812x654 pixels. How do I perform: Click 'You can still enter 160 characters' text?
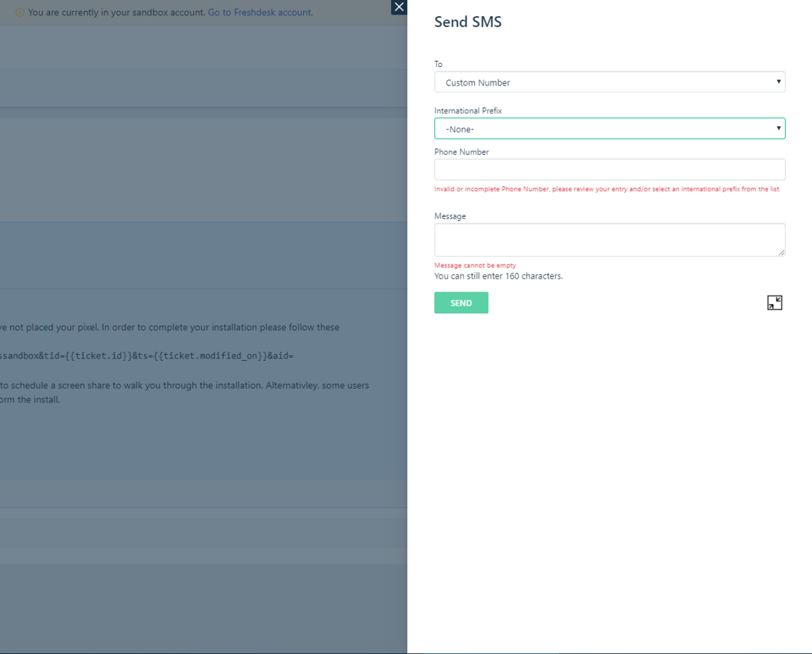pos(498,276)
